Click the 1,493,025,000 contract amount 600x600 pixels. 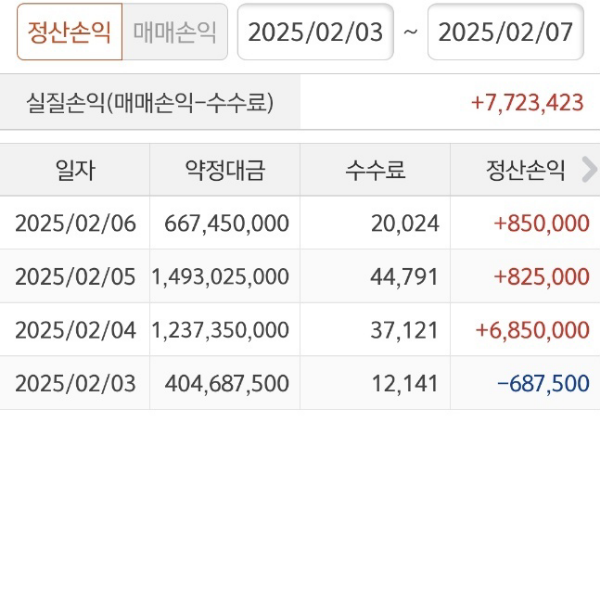(x=221, y=276)
